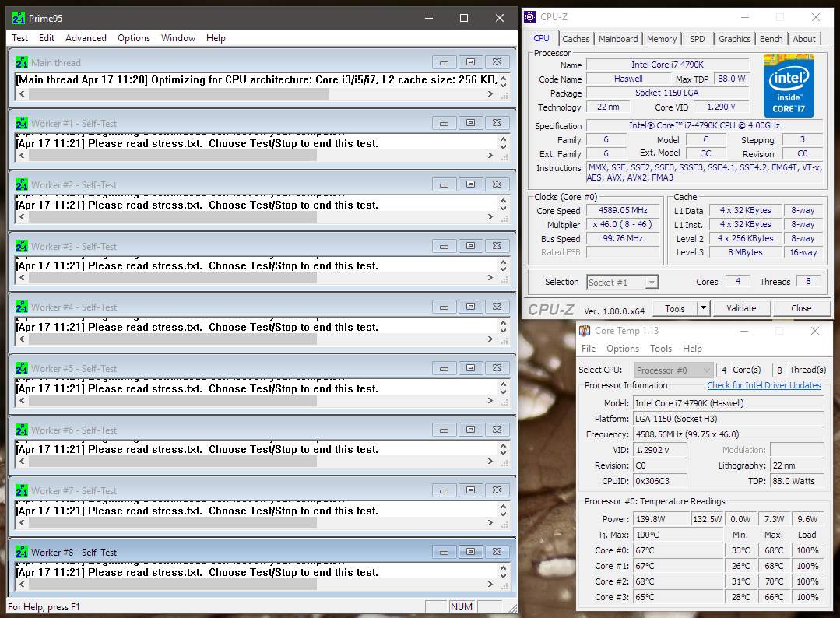This screenshot has width=840, height=618.
Task: Close the Worker #5 child window
Action: click(497, 368)
